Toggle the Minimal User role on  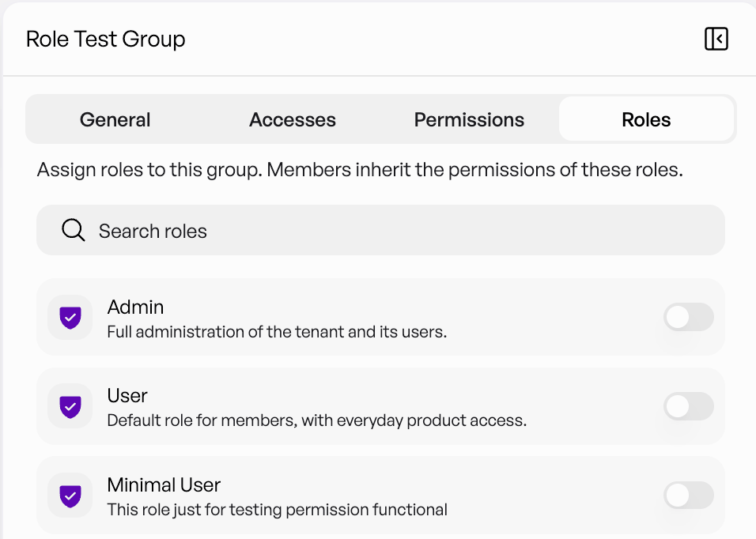pos(689,496)
